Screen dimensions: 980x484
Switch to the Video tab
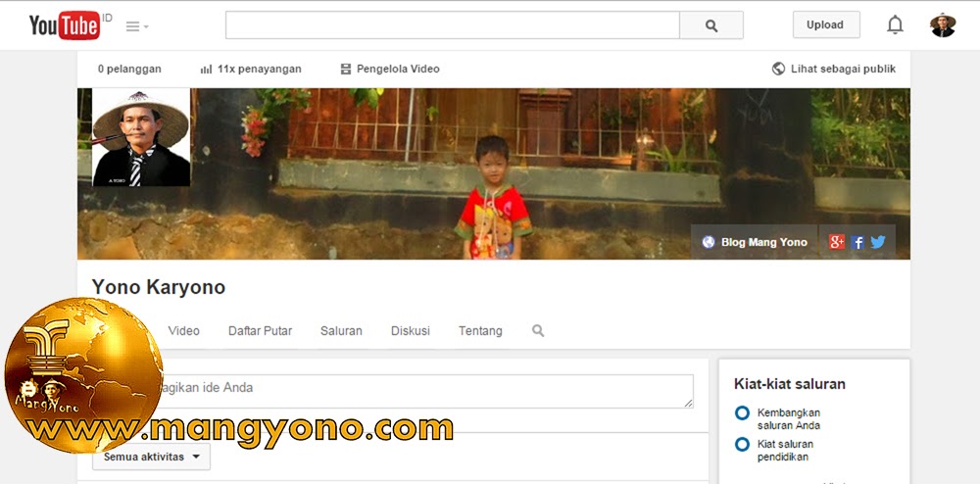184,331
